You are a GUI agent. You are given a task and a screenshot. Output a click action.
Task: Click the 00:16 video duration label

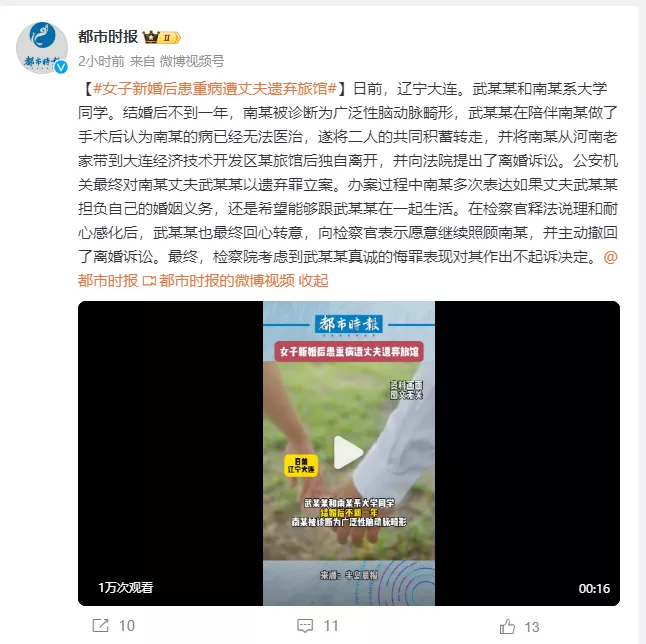[594, 588]
